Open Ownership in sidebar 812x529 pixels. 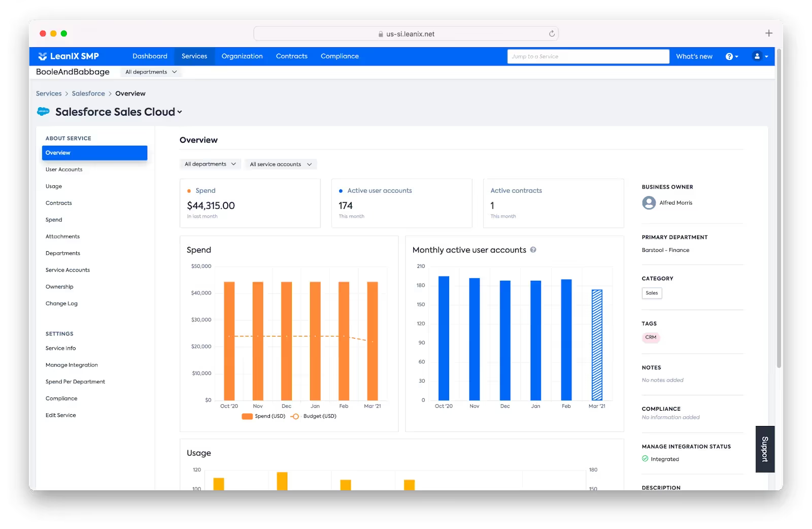click(59, 287)
